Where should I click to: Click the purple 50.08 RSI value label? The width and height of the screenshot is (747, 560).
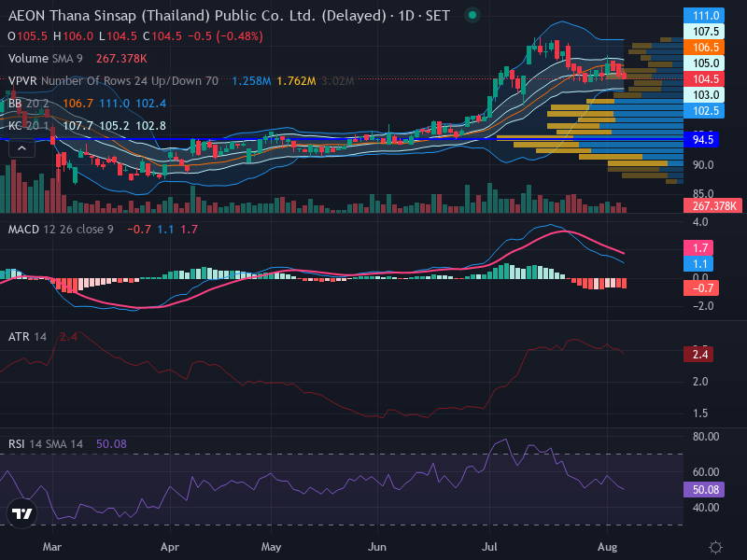pos(704,489)
